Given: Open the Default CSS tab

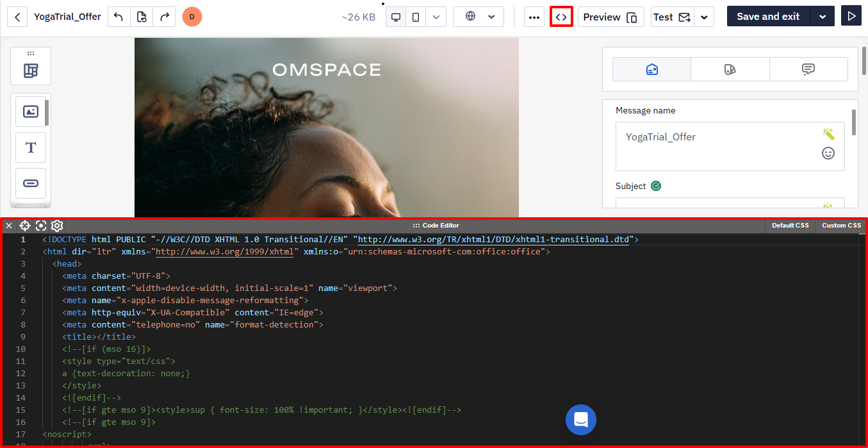Looking at the screenshot, I should pos(790,226).
